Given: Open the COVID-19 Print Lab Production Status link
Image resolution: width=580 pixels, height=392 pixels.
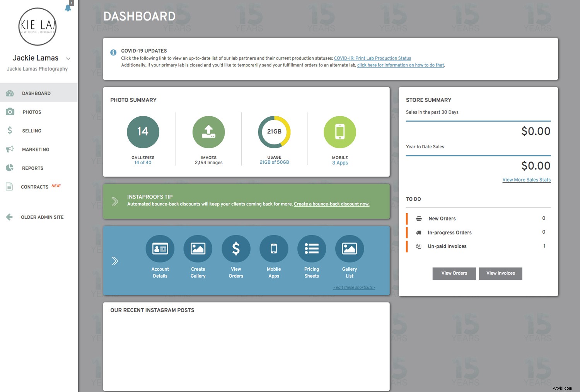Looking at the screenshot, I should pos(372,58).
